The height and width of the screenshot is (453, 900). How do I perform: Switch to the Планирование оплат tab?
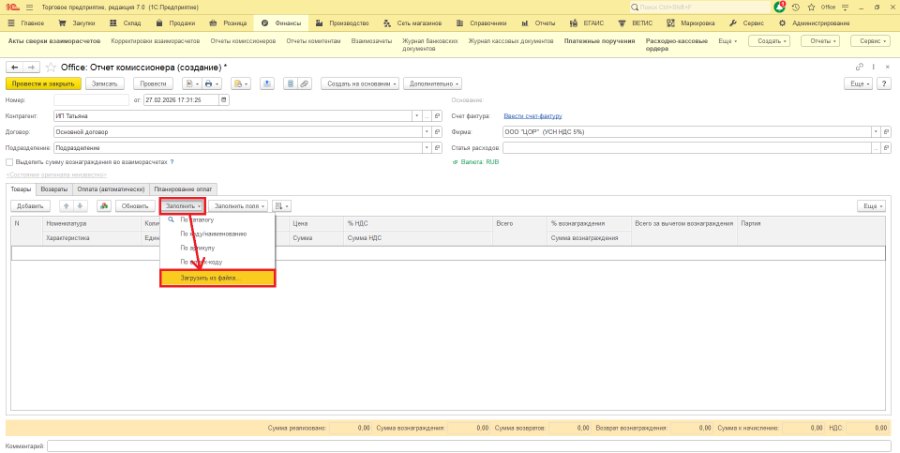click(183, 189)
